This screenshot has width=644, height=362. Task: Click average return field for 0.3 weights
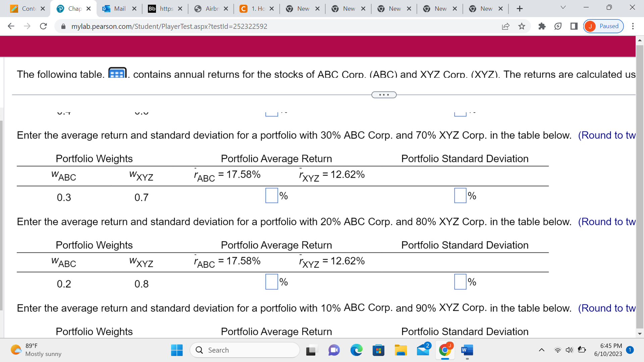(271, 195)
